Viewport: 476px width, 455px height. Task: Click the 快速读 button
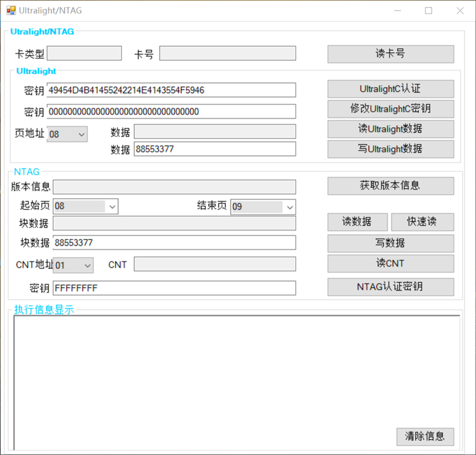click(422, 221)
